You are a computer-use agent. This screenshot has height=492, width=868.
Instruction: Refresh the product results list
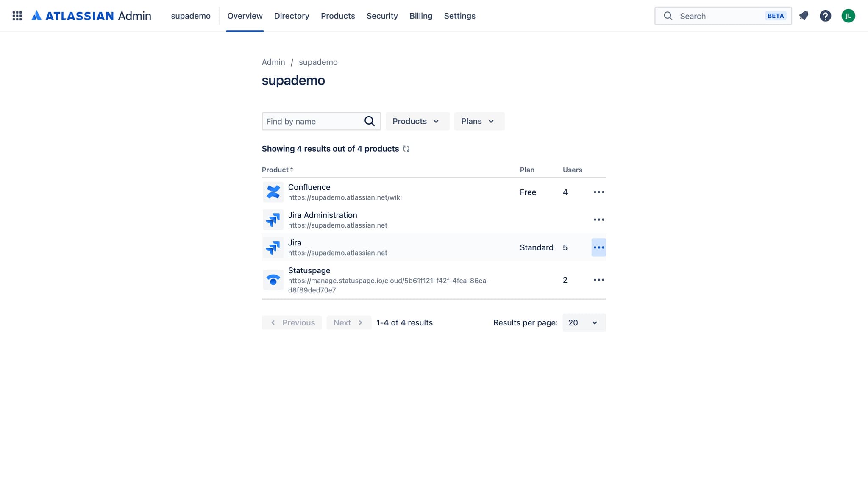point(406,149)
